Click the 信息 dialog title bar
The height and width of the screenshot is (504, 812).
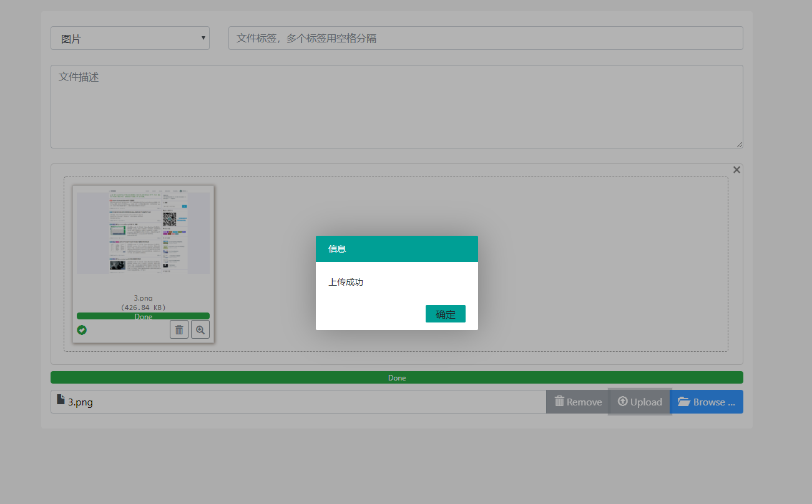pos(396,249)
